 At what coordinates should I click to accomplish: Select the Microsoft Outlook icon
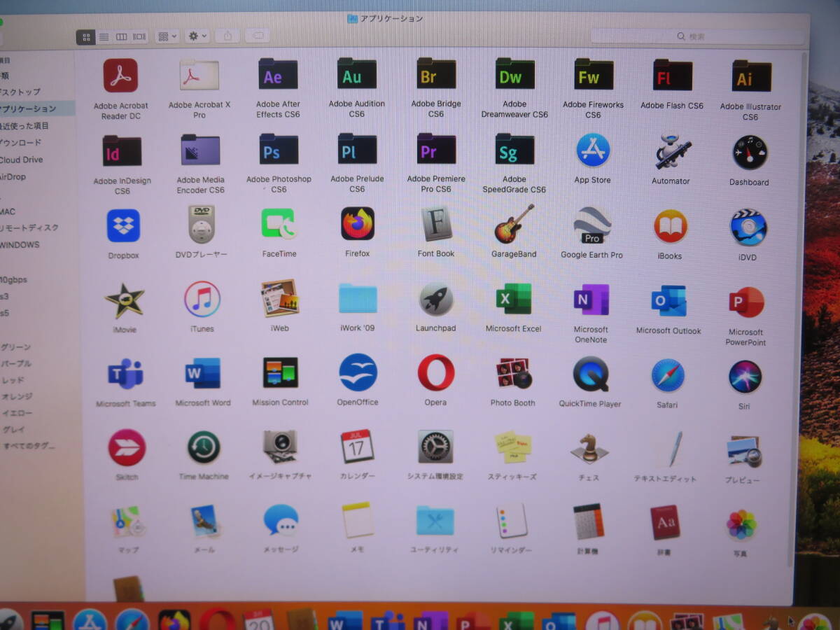(668, 301)
